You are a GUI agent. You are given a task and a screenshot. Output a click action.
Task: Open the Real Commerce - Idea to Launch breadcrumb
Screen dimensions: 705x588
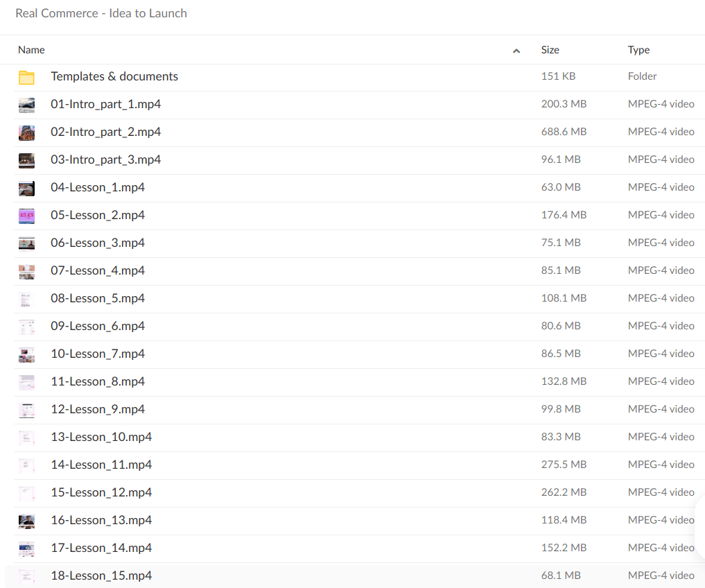(x=101, y=13)
